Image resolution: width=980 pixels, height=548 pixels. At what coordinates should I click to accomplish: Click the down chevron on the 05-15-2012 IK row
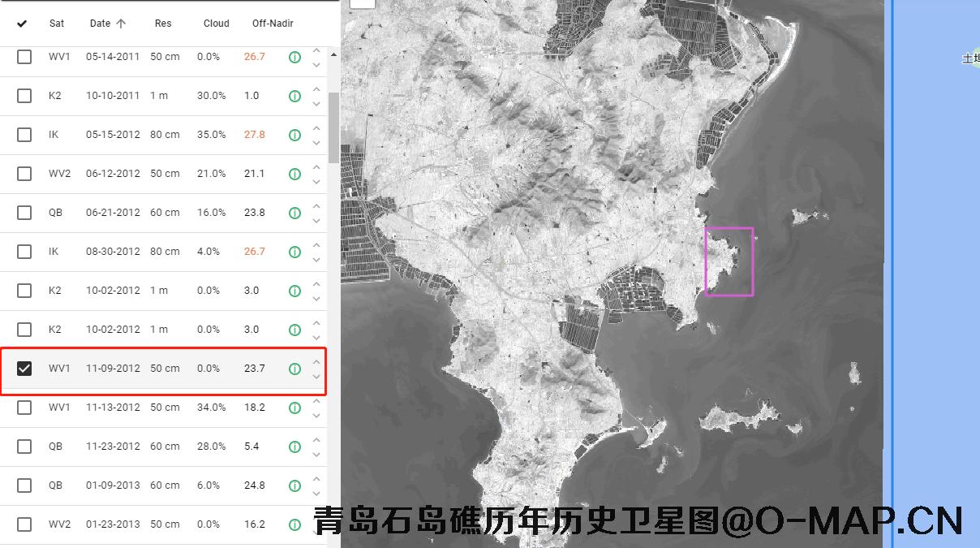tap(316, 143)
